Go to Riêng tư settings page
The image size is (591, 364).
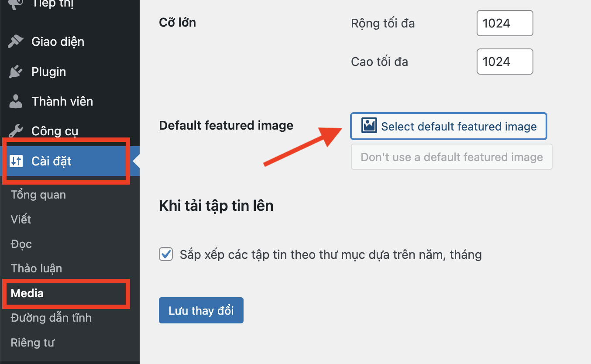32,343
